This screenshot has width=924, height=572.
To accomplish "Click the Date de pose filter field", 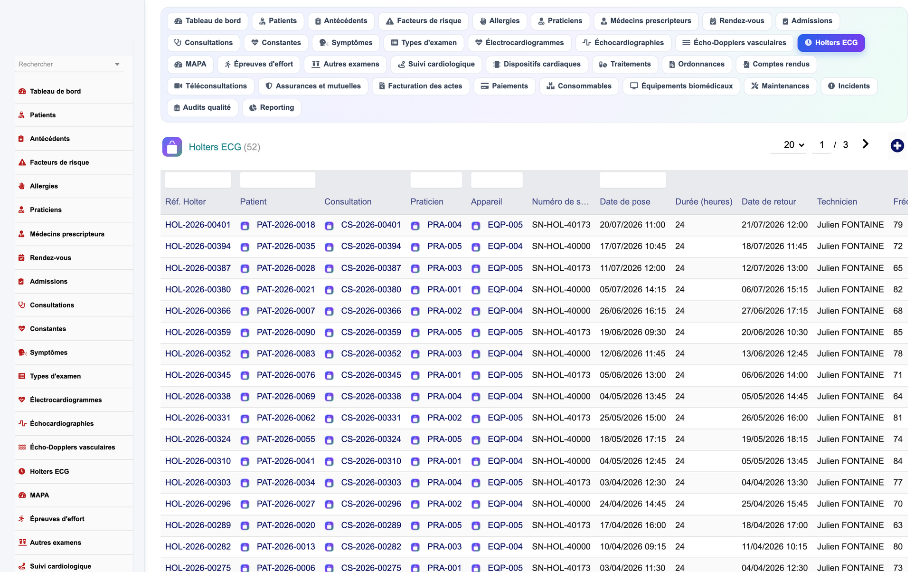I will point(632,180).
